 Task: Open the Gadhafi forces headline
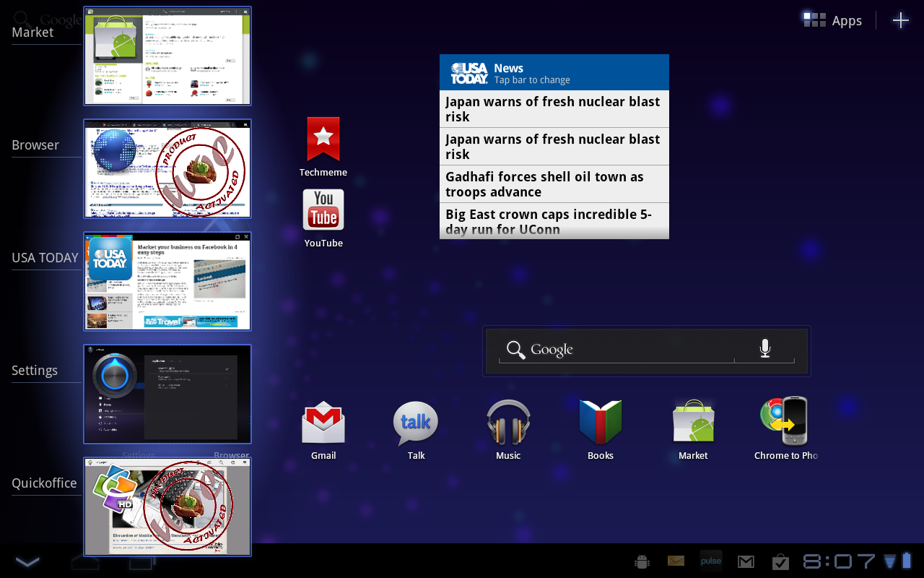click(x=554, y=184)
